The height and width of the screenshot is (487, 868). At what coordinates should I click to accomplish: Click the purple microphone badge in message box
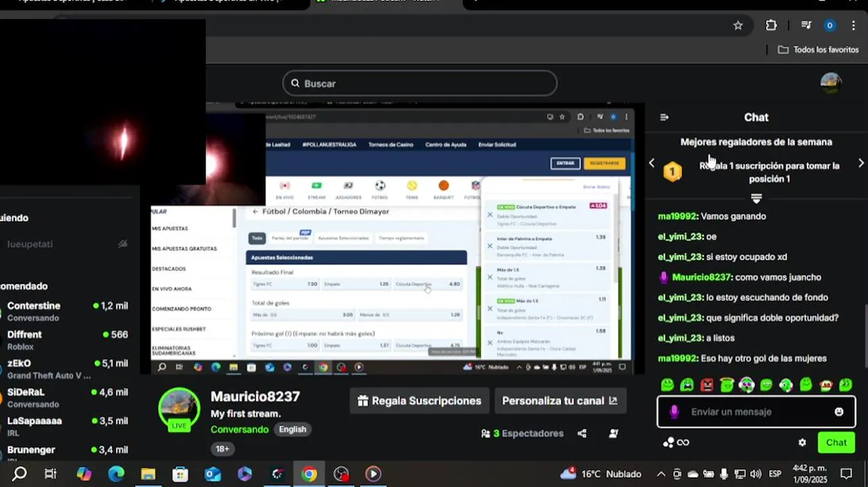(x=674, y=412)
